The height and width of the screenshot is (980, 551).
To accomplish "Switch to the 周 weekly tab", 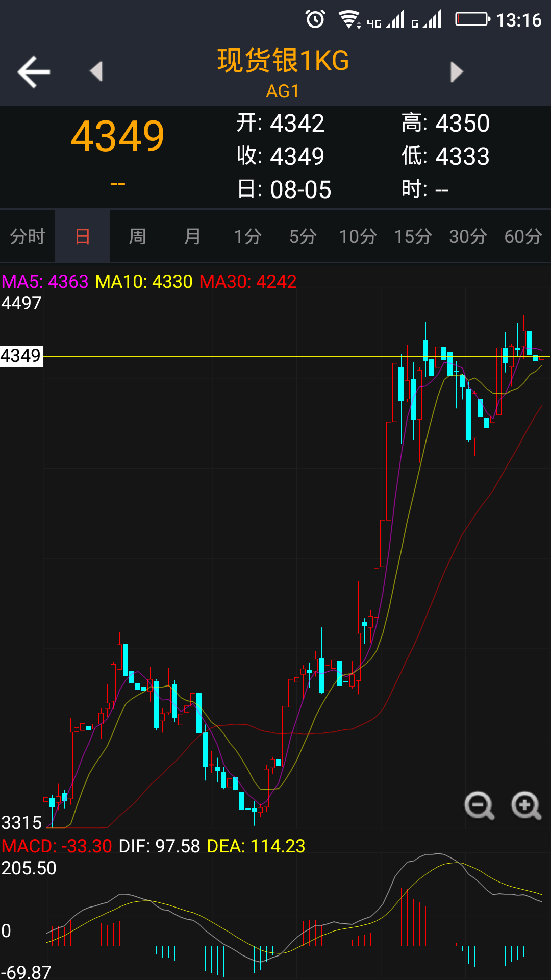I will pyautogui.click(x=137, y=236).
